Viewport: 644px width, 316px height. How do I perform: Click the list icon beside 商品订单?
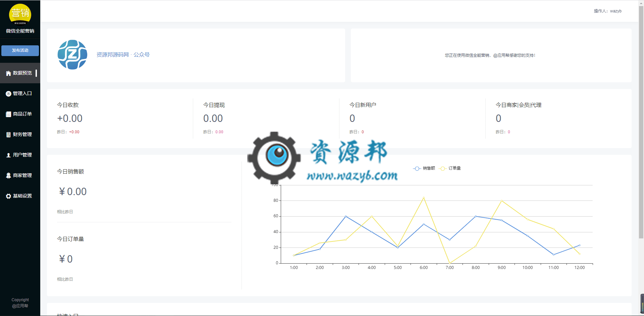click(x=8, y=114)
